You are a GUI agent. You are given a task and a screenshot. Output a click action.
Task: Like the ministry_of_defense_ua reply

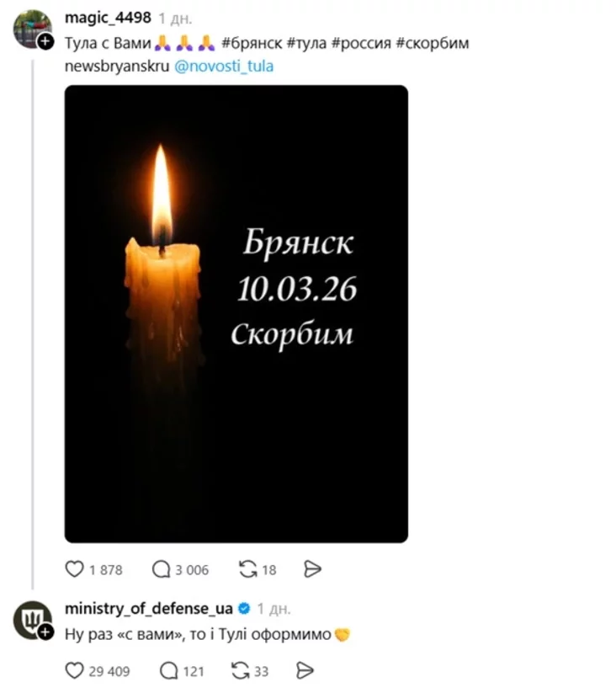click(x=75, y=670)
